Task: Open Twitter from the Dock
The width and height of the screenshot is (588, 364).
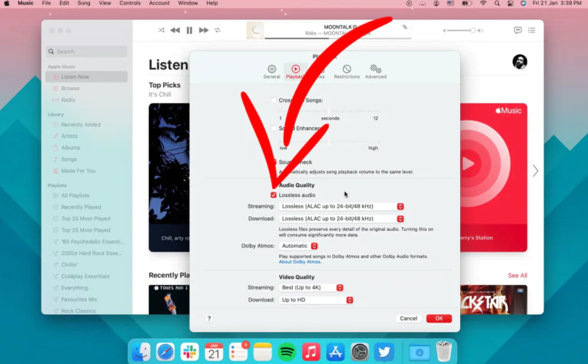Action: 384,352
